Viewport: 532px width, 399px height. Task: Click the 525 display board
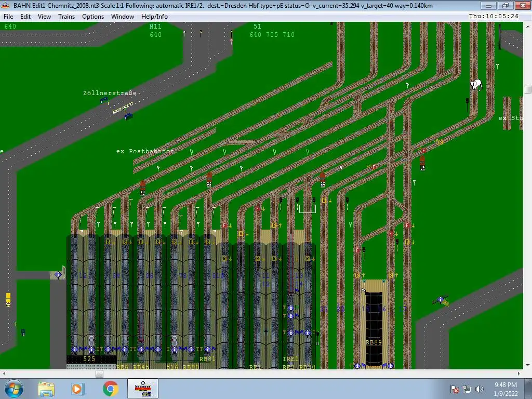[x=91, y=359]
